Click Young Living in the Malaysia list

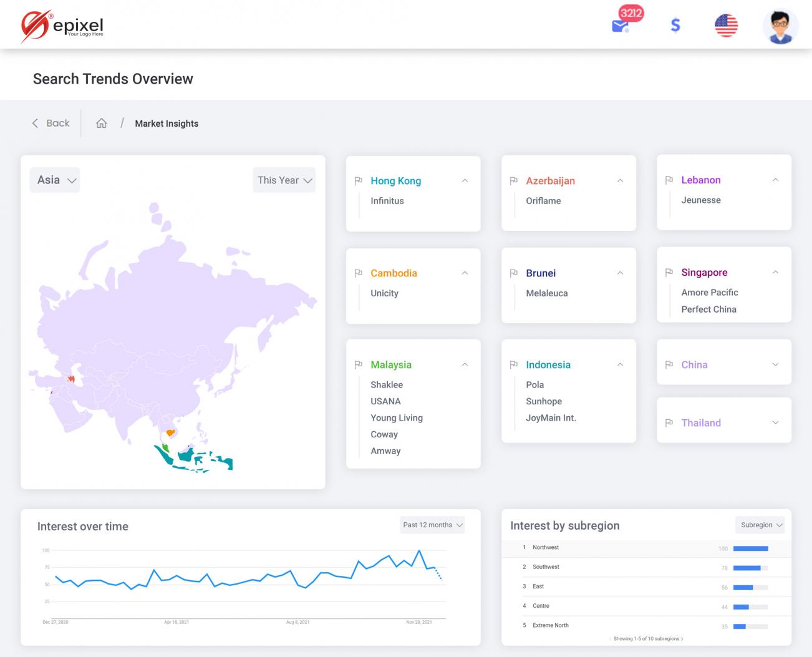[x=397, y=418]
